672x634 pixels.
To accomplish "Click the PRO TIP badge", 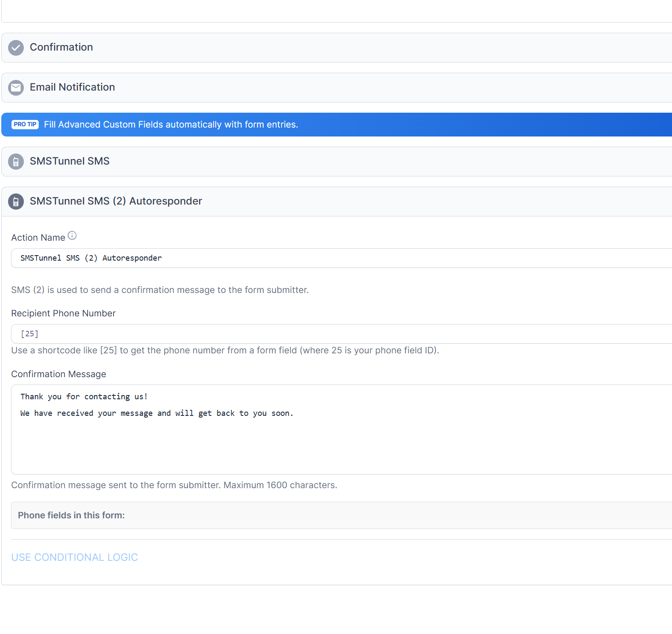I will click(x=25, y=124).
